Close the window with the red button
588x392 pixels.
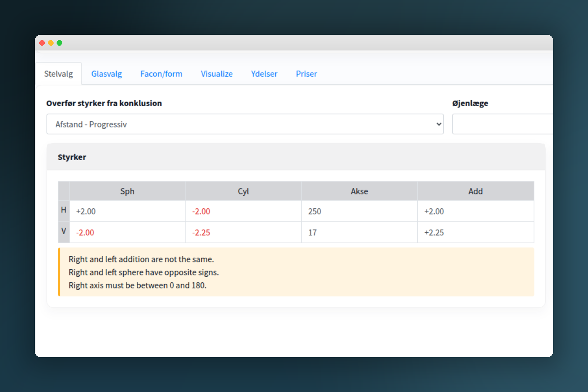42,43
